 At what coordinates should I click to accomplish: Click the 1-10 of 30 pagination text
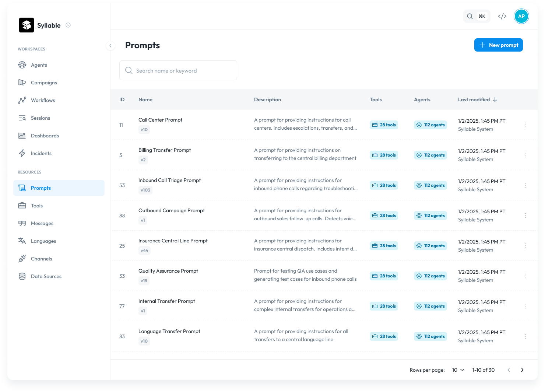click(484, 370)
